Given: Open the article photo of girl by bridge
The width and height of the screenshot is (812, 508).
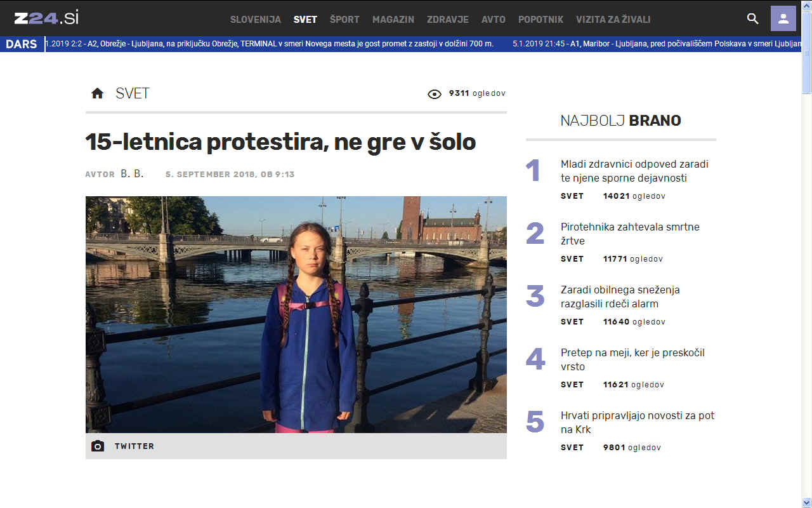Looking at the screenshot, I should click(x=296, y=314).
